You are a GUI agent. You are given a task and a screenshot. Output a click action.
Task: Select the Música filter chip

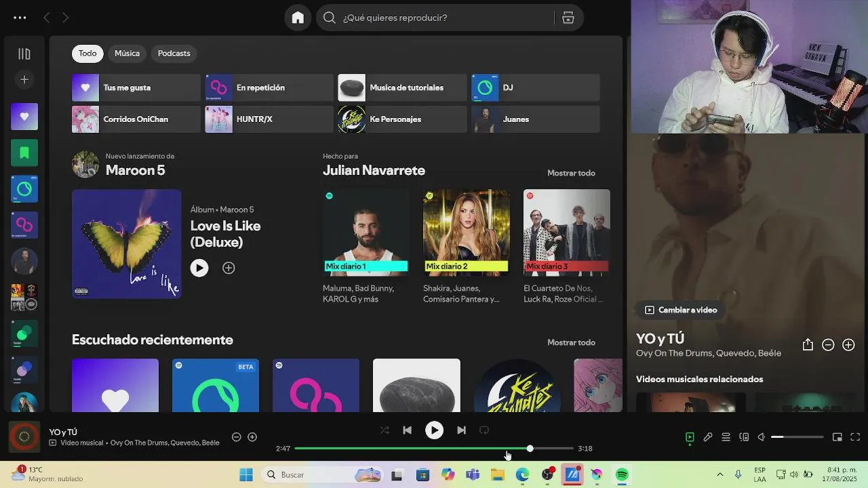click(127, 53)
